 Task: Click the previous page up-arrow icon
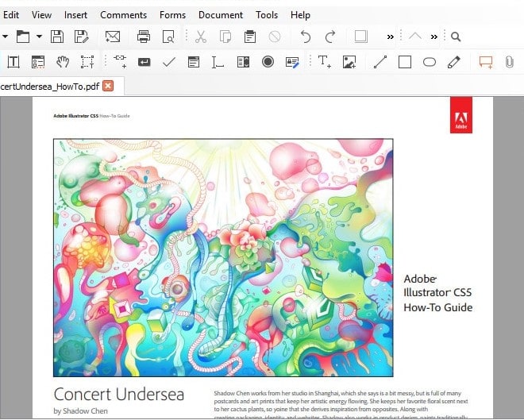click(x=415, y=36)
